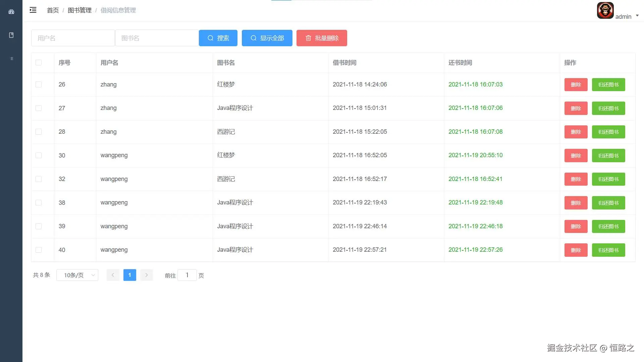Focus the 用户名 search input field
Viewport: 644px width, 362px height.
click(73, 38)
